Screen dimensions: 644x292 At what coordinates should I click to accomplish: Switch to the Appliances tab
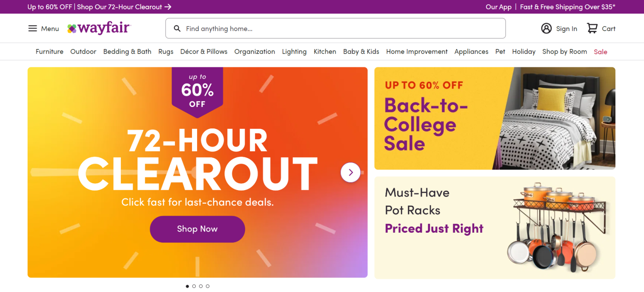(x=471, y=51)
